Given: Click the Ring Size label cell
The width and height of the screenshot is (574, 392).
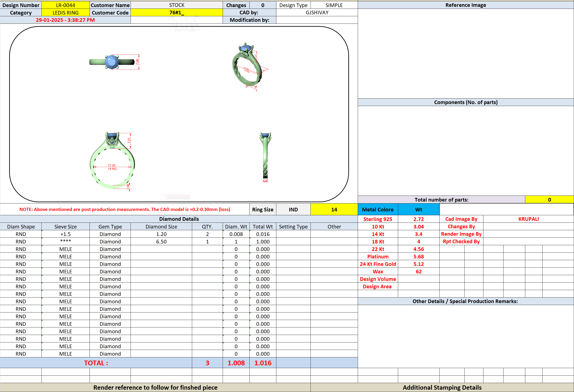Looking at the screenshot, I should [263, 209].
